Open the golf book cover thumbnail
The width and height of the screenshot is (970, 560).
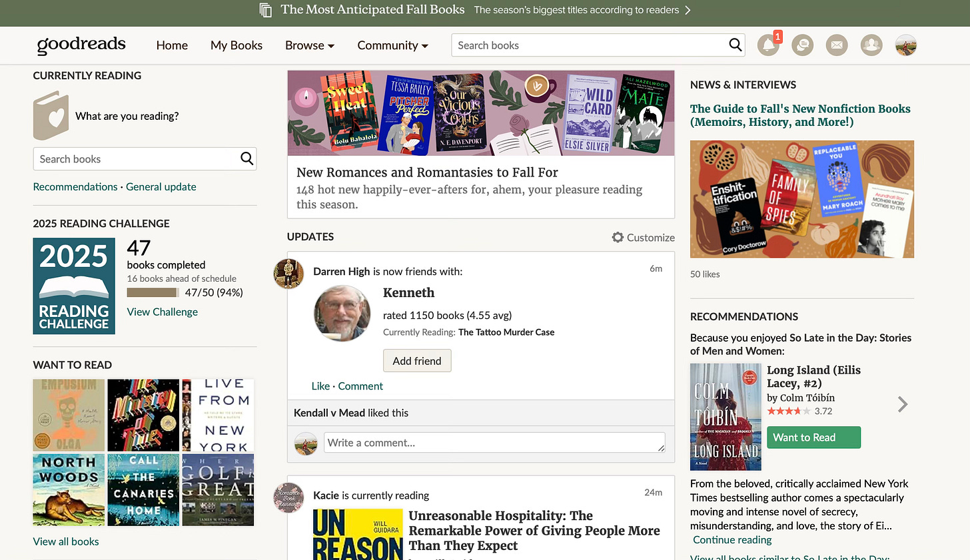click(x=218, y=490)
